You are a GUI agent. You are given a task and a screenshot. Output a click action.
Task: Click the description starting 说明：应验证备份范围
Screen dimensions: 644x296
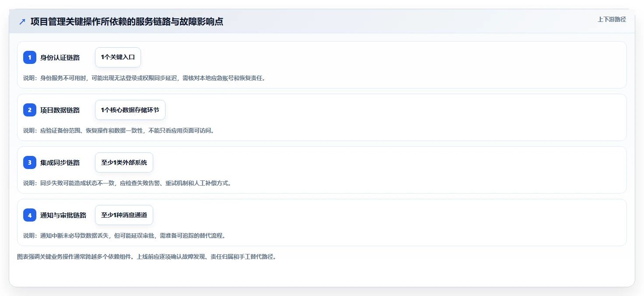click(x=119, y=130)
